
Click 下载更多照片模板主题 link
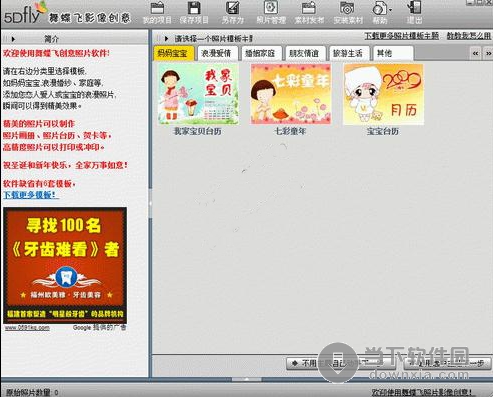[401, 36]
